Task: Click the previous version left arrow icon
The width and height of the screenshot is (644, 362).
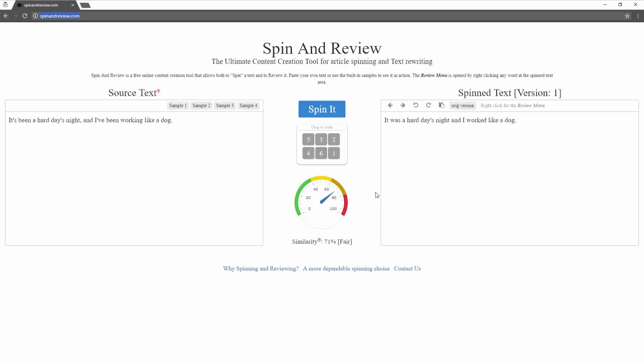Action: (x=390, y=106)
